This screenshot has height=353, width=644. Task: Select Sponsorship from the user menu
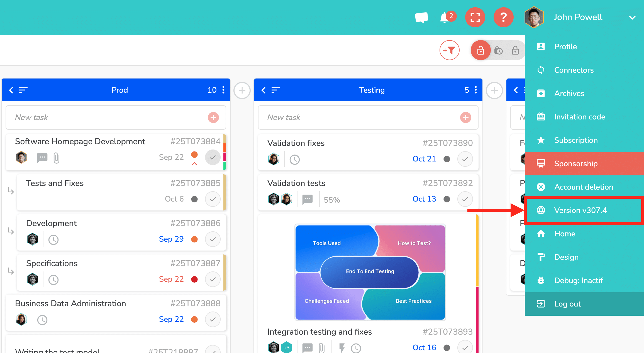575,163
